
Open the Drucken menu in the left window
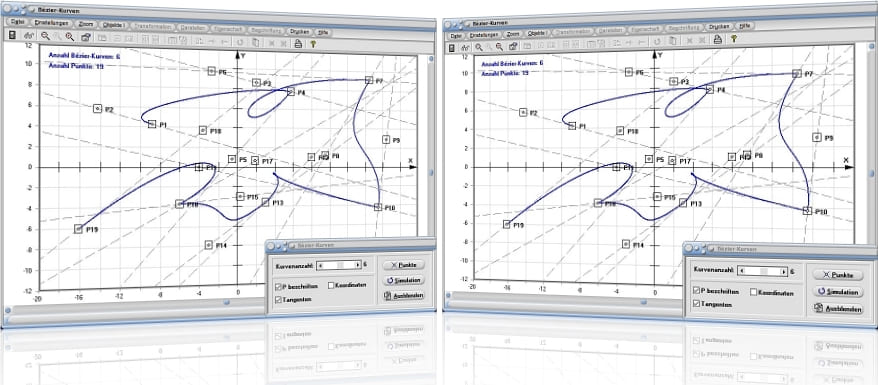pyautogui.click(x=299, y=31)
